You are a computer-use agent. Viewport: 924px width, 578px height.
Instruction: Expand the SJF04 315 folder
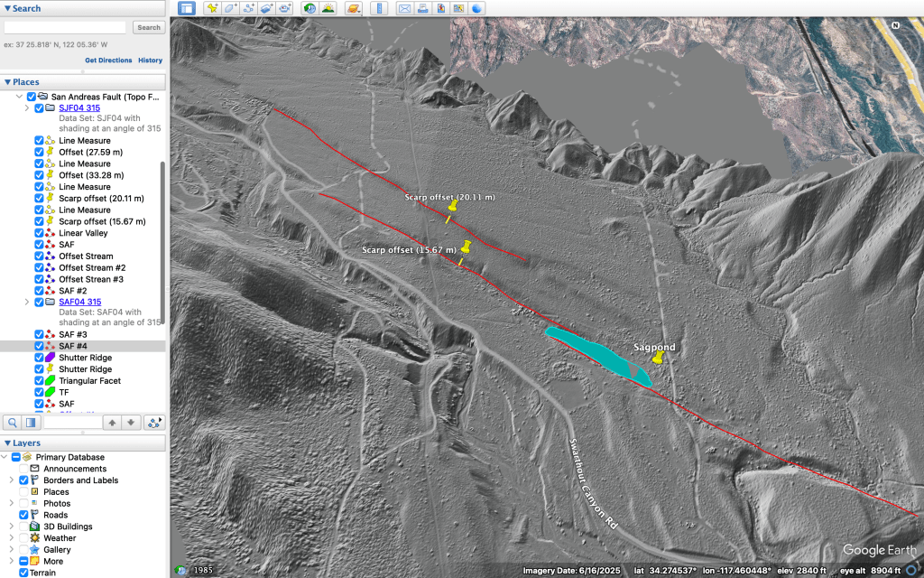coord(27,108)
